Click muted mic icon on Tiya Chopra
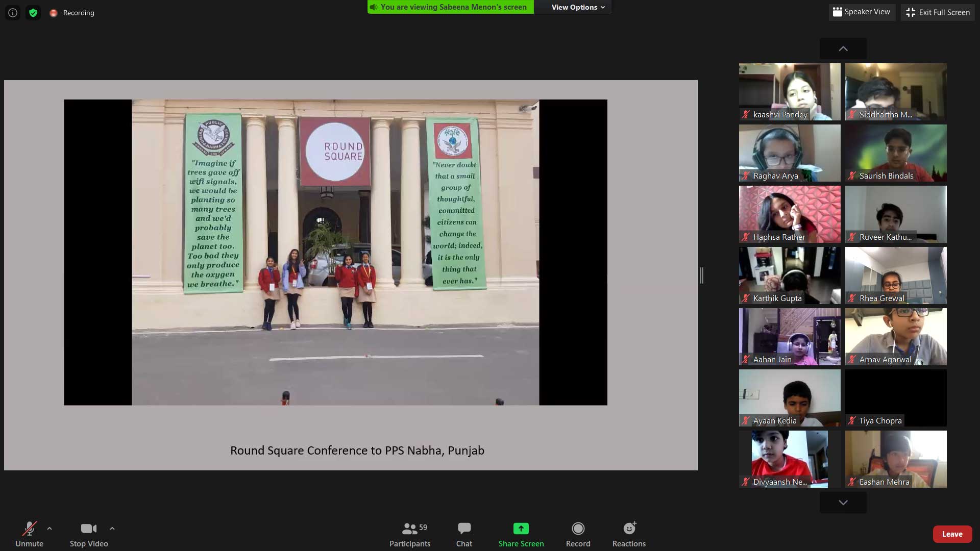Viewport: 980px width, 552px height. tap(852, 421)
